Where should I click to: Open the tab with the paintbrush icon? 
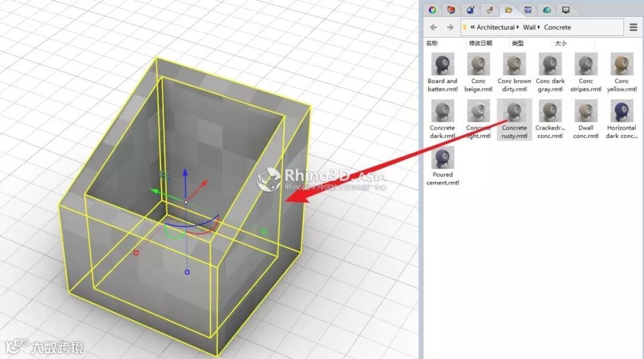point(489,10)
